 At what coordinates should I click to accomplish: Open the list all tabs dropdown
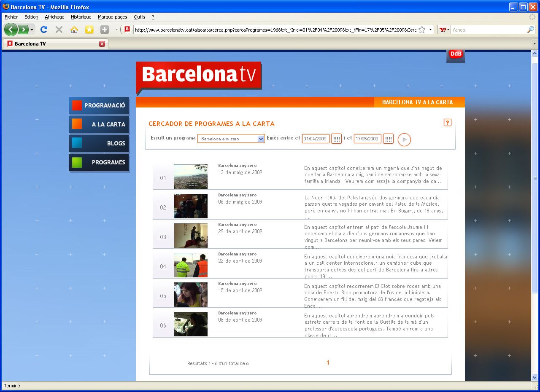point(535,44)
